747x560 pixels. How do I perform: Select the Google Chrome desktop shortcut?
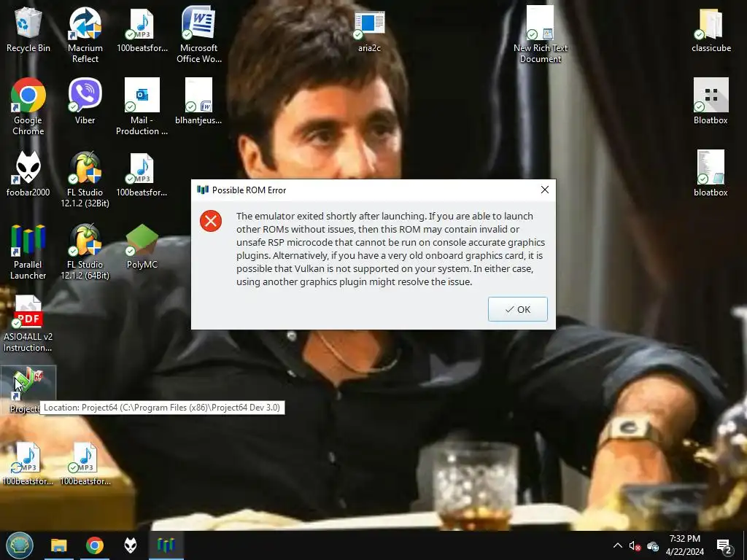tap(28, 106)
